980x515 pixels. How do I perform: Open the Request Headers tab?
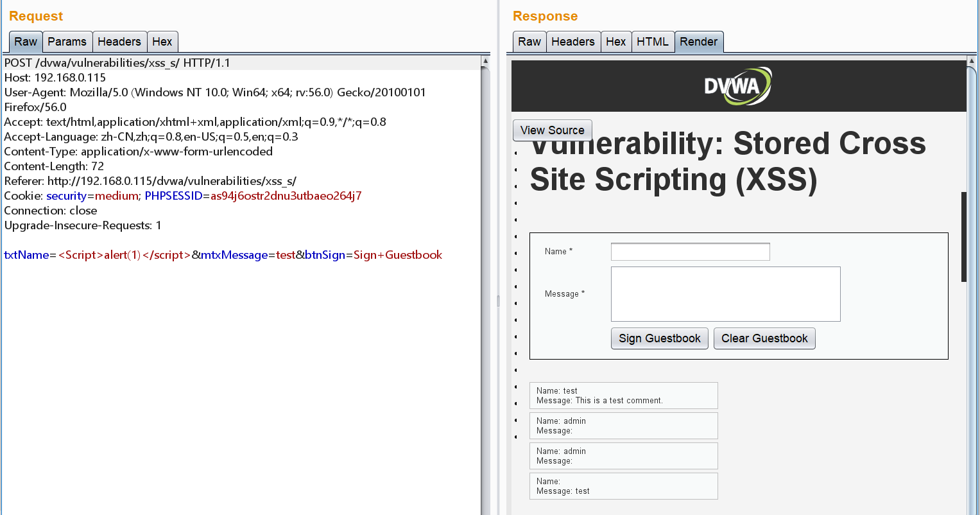[x=119, y=42]
